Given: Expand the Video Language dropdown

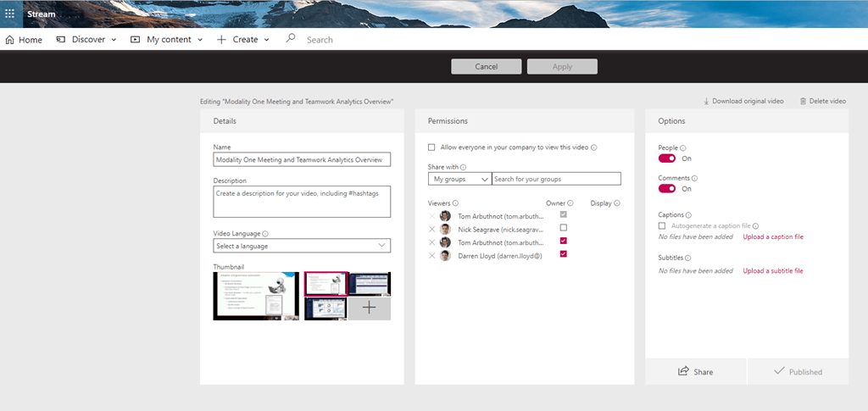Looking at the screenshot, I should click(x=302, y=246).
